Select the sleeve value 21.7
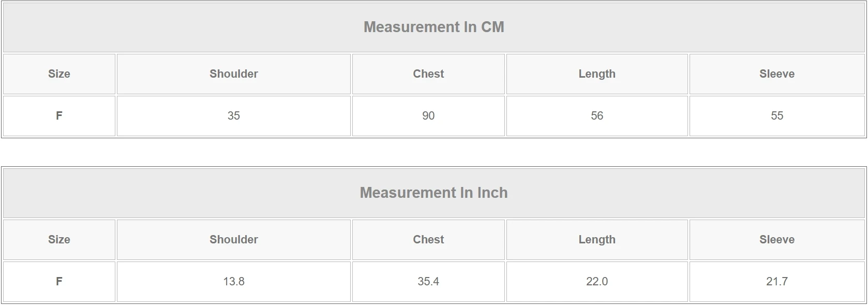Image resolution: width=868 pixels, height=305 pixels. [x=776, y=282]
